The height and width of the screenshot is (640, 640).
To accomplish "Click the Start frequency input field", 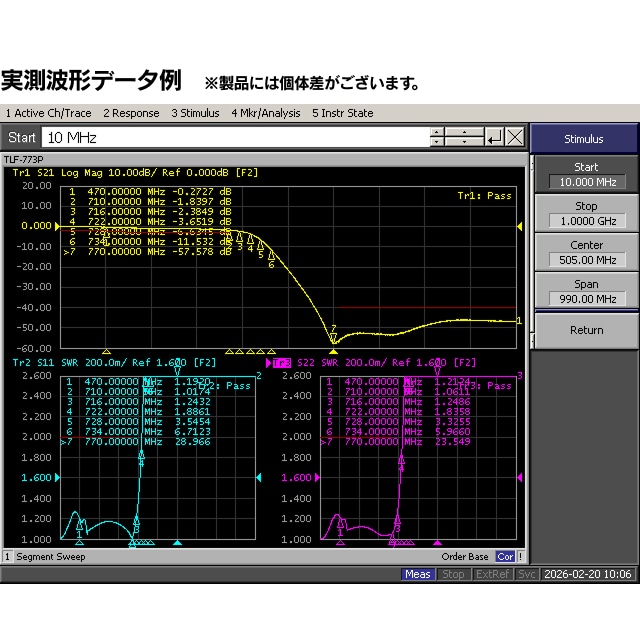I will point(235,137).
